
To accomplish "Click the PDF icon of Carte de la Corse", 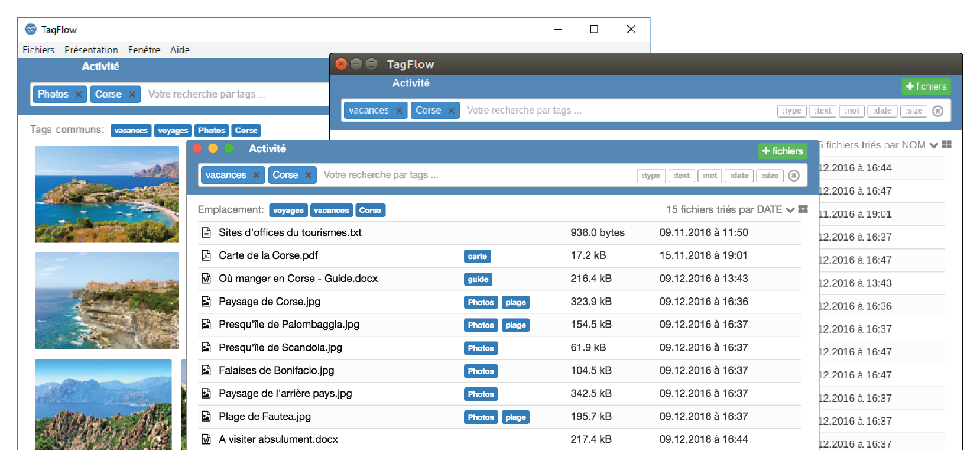I will 206,255.
